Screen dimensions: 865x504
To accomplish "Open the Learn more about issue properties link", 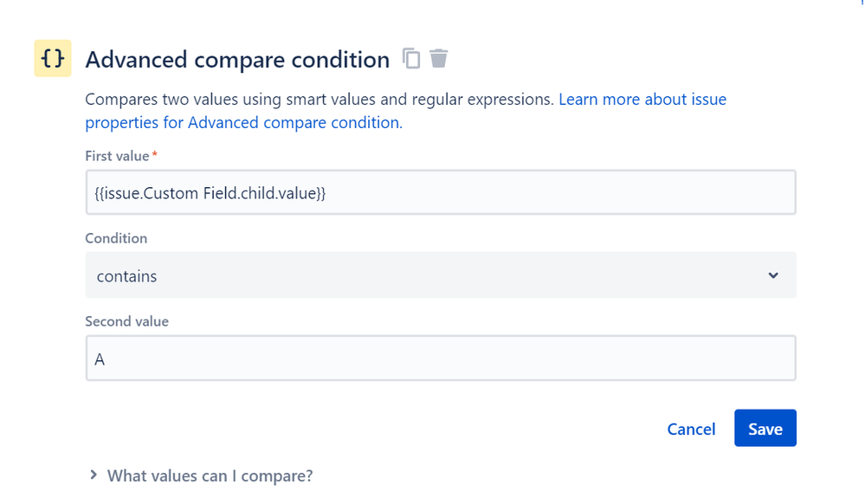I will [642, 100].
